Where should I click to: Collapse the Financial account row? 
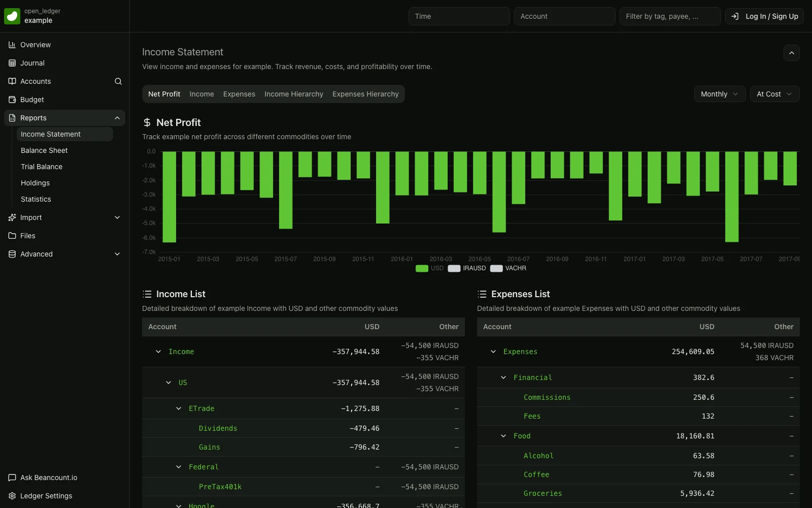point(503,377)
